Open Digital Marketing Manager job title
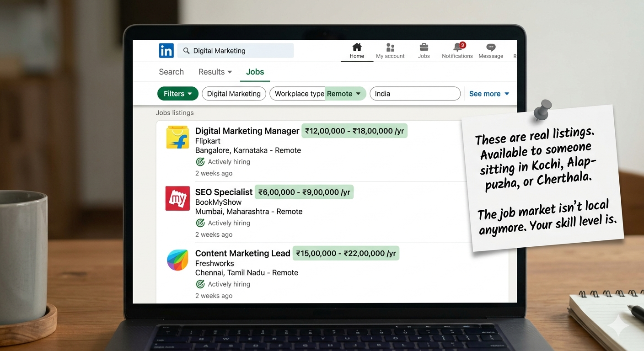 [247, 131]
